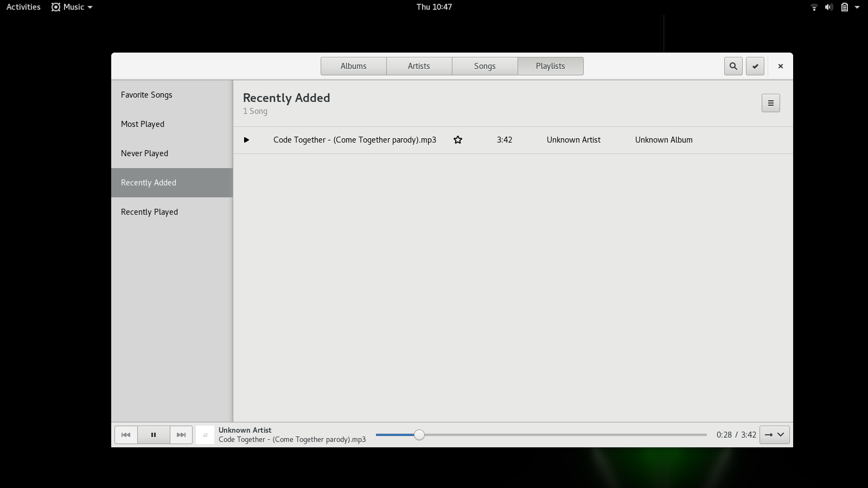Pause the current song
Screen dimensions: 868x488
pyautogui.click(x=154, y=435)
